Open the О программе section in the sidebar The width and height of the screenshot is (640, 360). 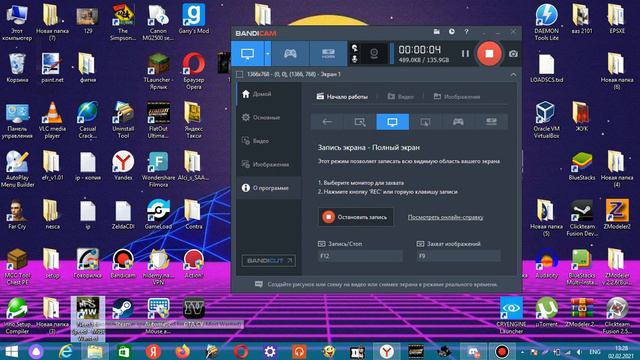(269, 188)
